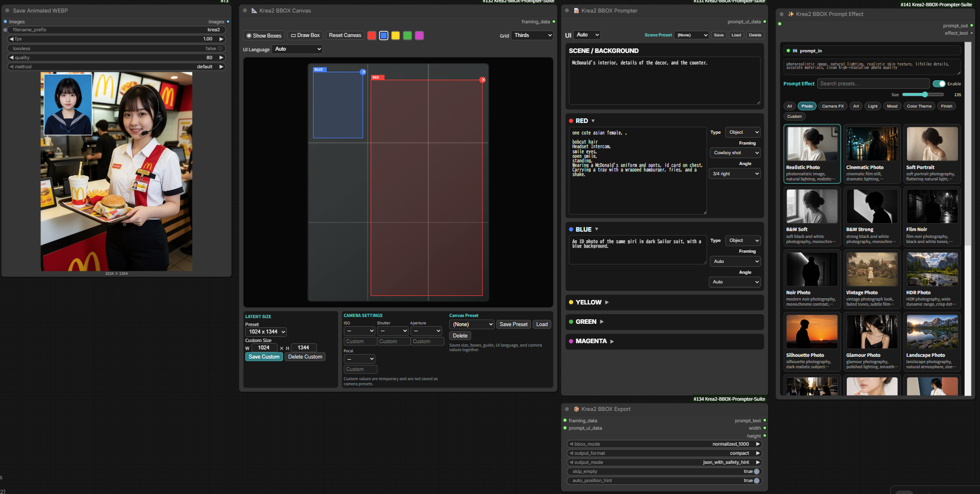This screenshot has height=494, width=980.
Task: Click the Save Custom size button
Action: click(264, 357)
